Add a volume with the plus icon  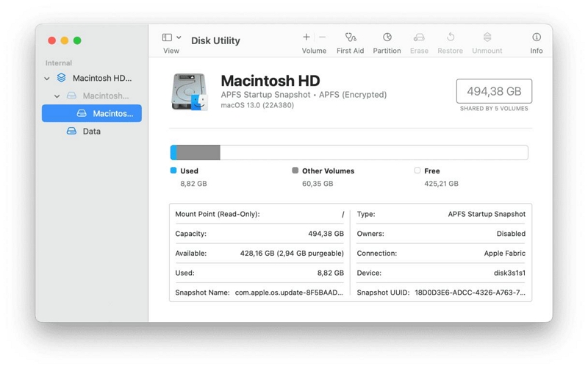[306, 37]
